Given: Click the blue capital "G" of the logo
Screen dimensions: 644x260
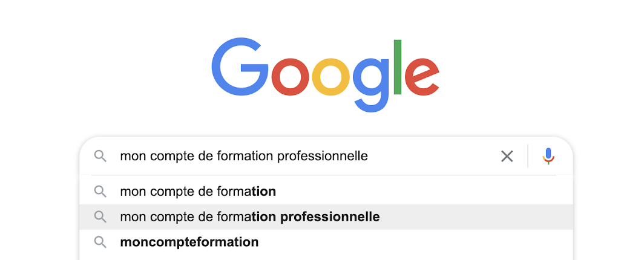Looking at the screenshot, I should point(240,67).
